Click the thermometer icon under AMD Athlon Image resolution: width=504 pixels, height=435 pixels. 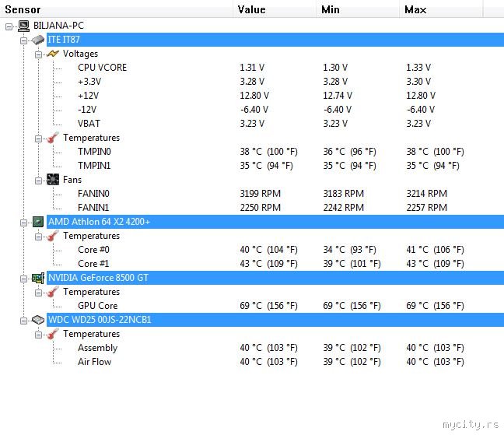pos(53,236)
